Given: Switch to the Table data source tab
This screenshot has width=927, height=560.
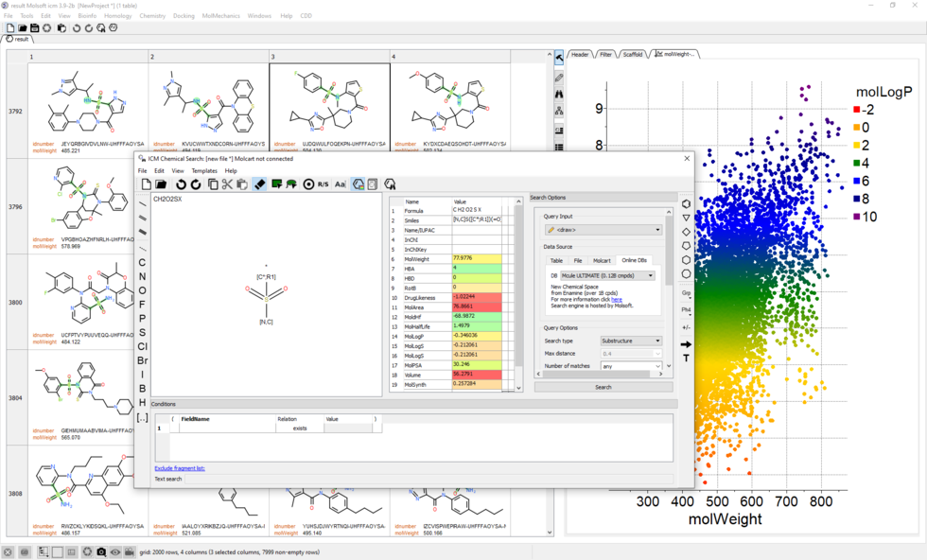Looking at the screenshot, I should pos(556,261).
